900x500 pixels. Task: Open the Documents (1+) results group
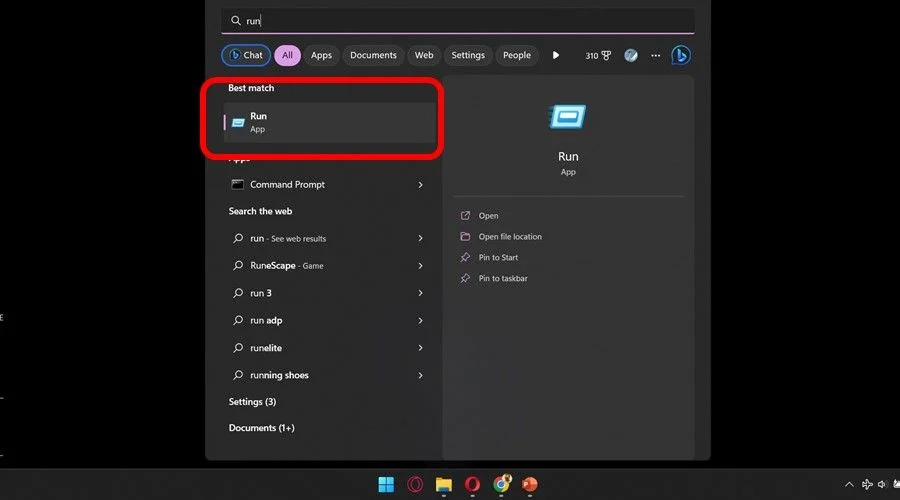261,428
